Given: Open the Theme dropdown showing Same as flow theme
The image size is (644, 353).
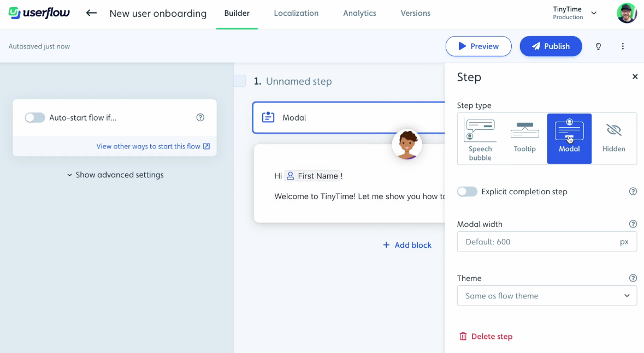Looking at the screenshot, I should [547, 296].
